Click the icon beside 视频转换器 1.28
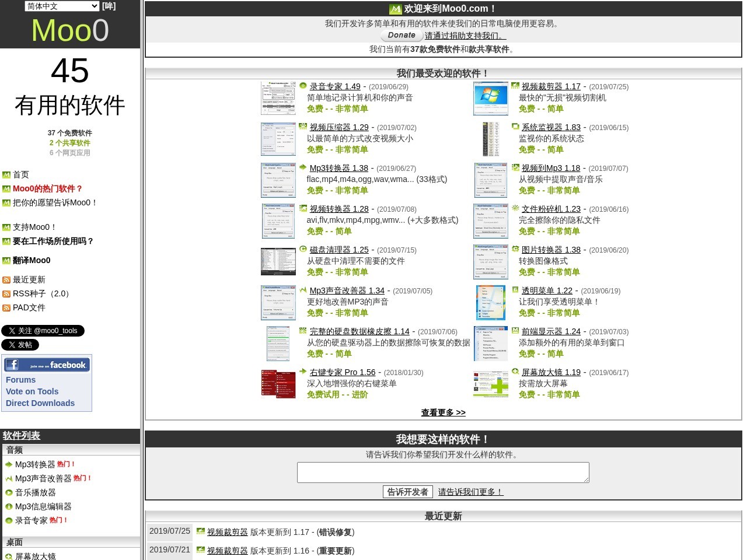Viewport: 747px width, 560px height. pos(303,208)
